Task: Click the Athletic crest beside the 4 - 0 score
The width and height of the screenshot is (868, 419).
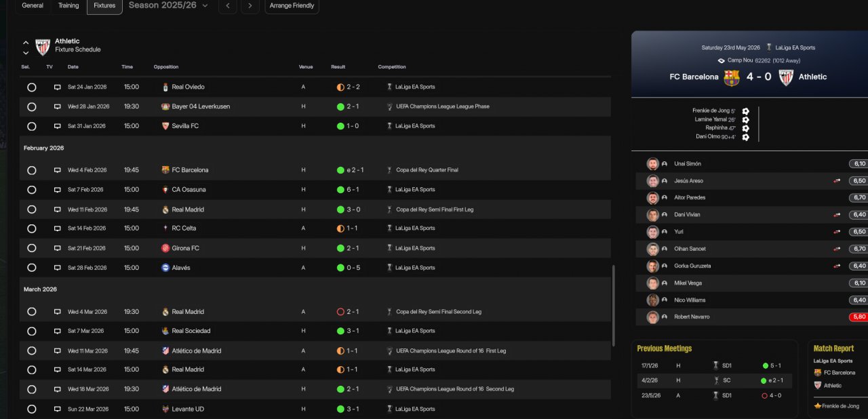Action: pos(786,77)
